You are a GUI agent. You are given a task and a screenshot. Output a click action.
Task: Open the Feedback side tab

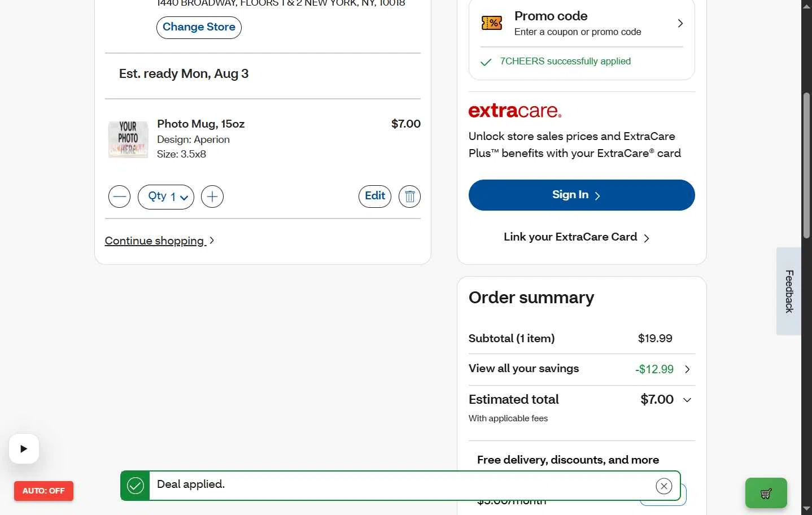789,291
